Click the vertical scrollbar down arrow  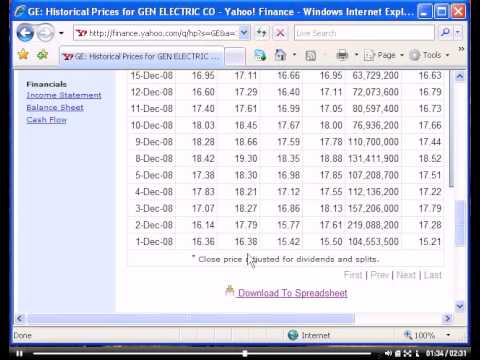coord(460,306)
